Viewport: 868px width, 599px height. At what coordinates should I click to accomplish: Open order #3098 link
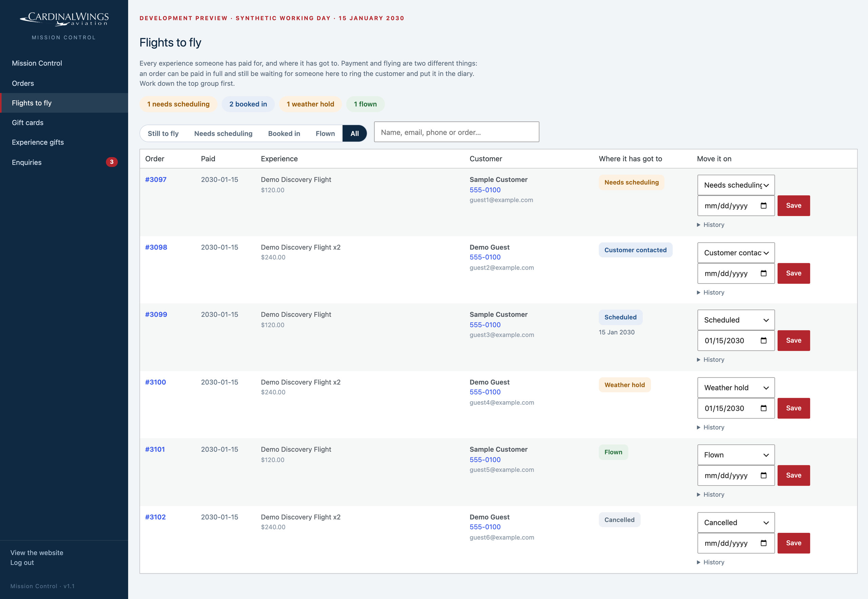156,247
